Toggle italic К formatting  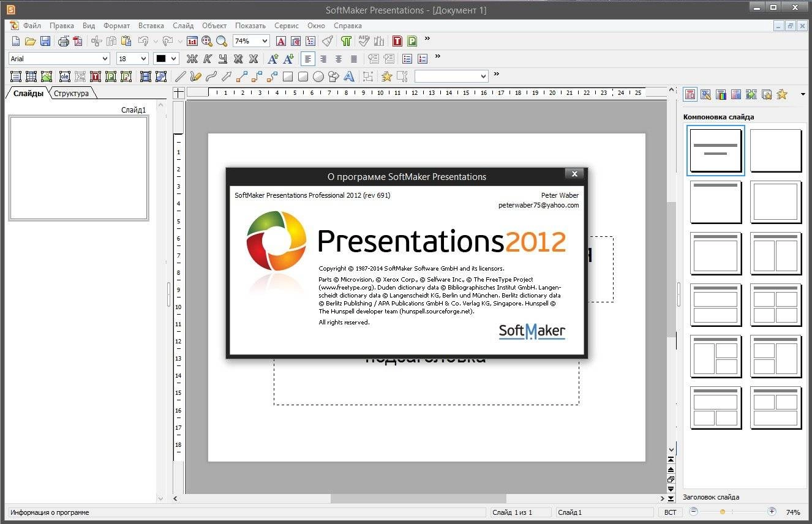tap(208, 59)
